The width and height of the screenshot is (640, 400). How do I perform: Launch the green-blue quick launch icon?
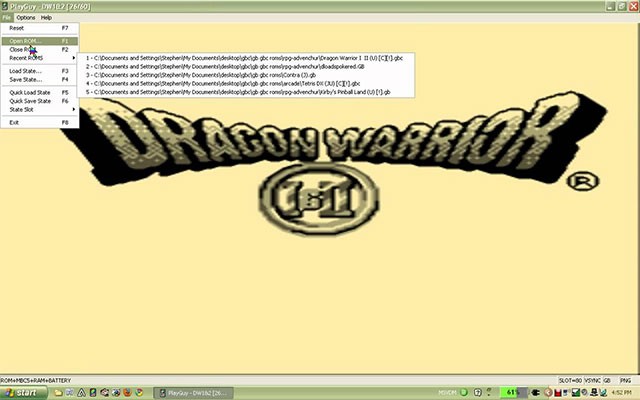click(93, 393)
